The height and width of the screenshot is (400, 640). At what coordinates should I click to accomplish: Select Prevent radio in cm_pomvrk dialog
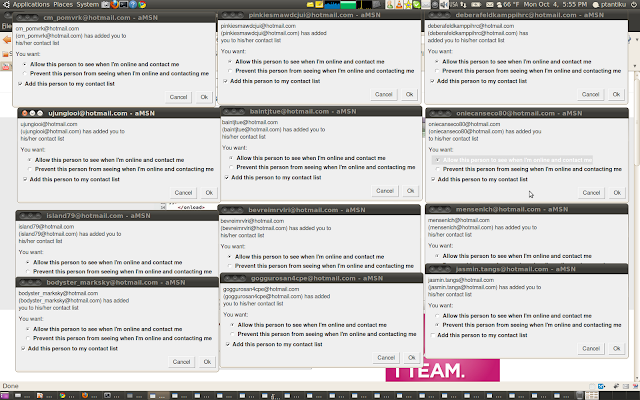pyautogui.click(x=25, y=73)
